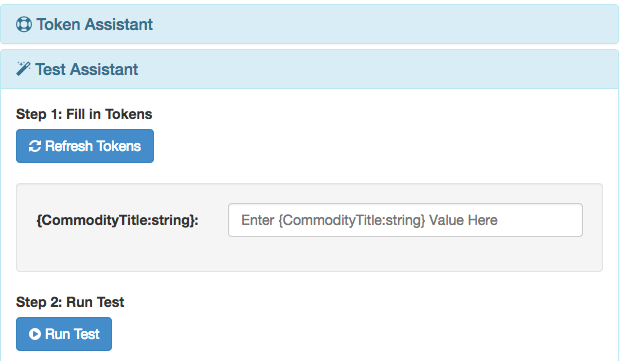Viewport: 622px width, 361px height.
Task: Focus the CommodityTitle value input field
Action: tap(405, 220)
